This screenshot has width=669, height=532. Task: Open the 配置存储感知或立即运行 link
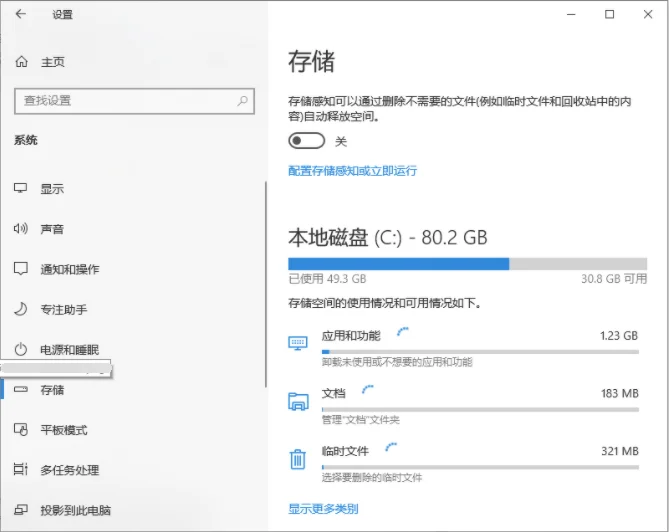(352, 171)
